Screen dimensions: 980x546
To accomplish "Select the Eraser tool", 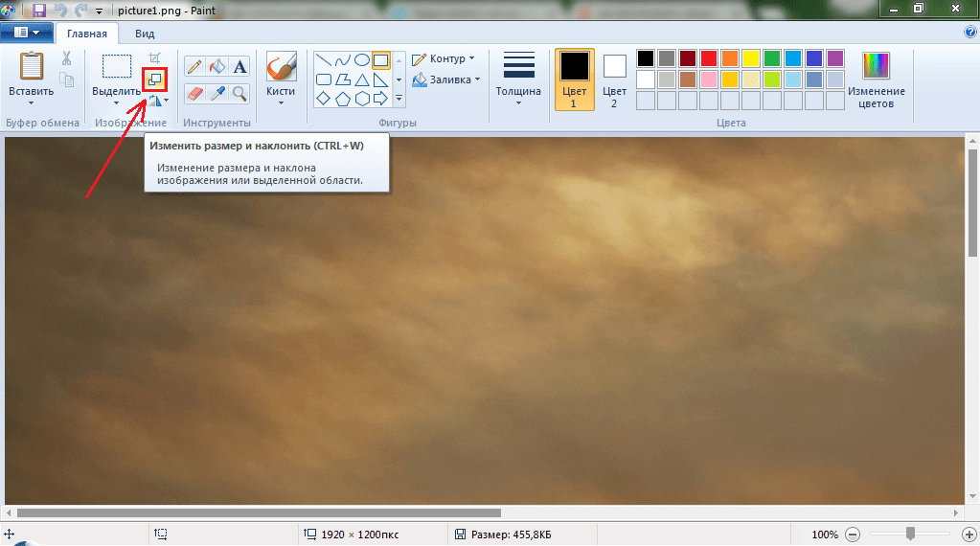I will [194, 94].
